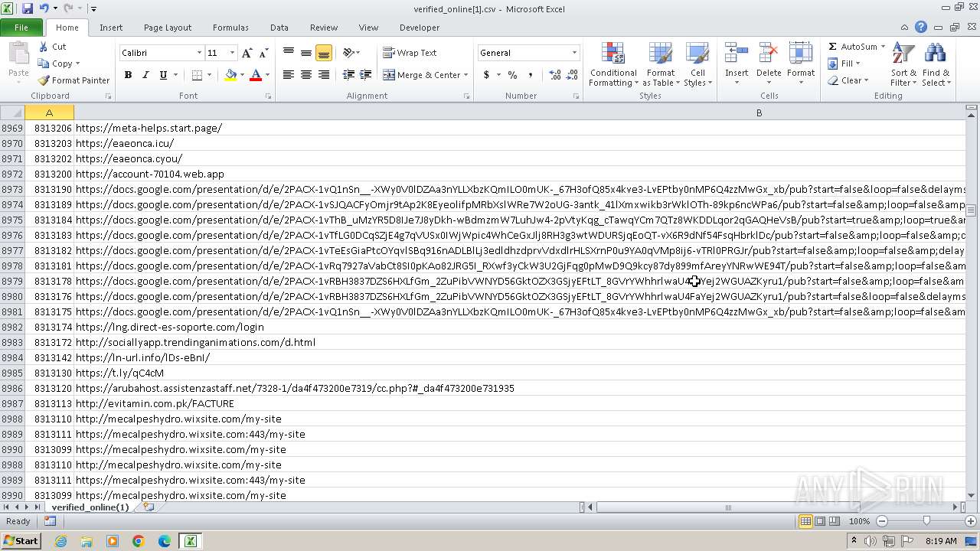Expand Merge & Center dropdown arrow
This screenshot has height=551, width=980.
coord(467,75)
